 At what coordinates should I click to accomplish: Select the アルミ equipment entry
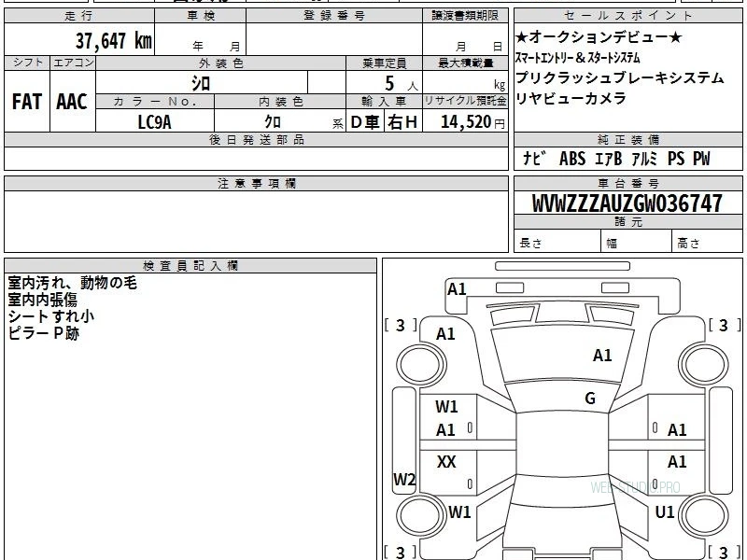[x=644, y=159]
